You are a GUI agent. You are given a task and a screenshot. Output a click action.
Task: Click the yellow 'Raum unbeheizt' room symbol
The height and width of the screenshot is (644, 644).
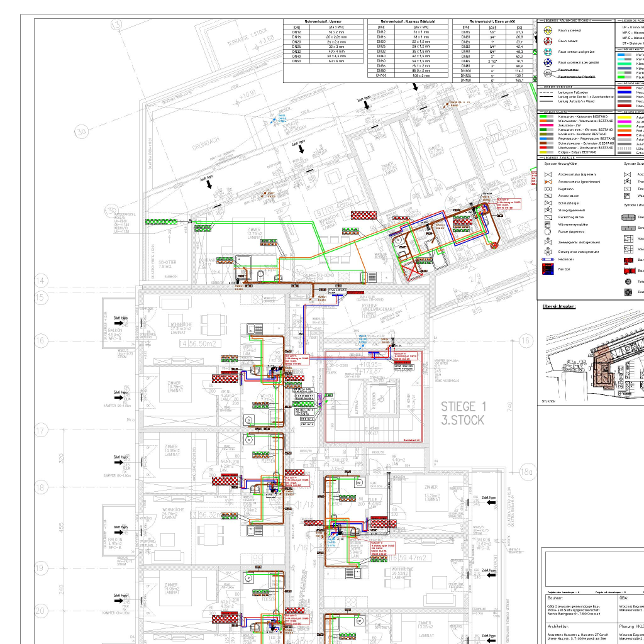click(x=548, y=30)
